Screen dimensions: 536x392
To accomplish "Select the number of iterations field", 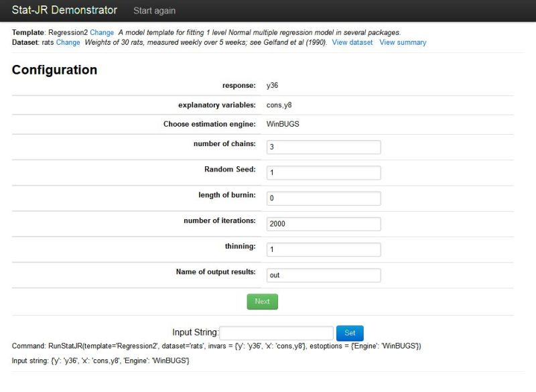I will point(324,224).
